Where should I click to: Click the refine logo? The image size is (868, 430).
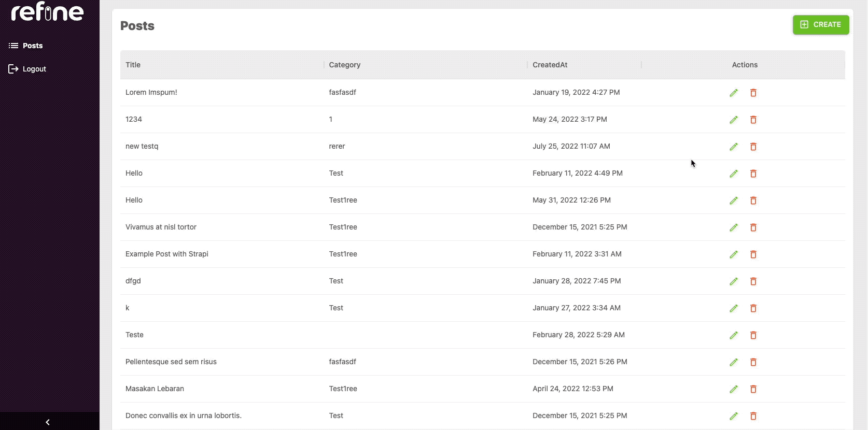point(47,11)
